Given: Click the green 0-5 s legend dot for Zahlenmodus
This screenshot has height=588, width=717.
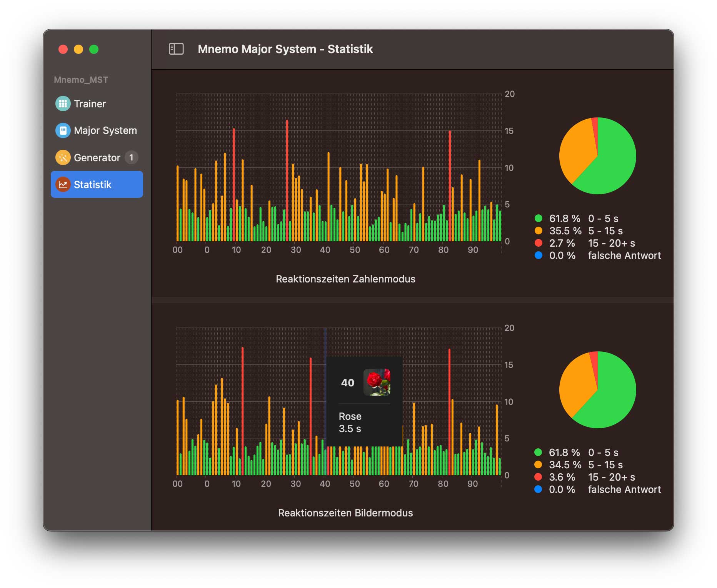Looking at the screenshot, I should tap(538, 218).
